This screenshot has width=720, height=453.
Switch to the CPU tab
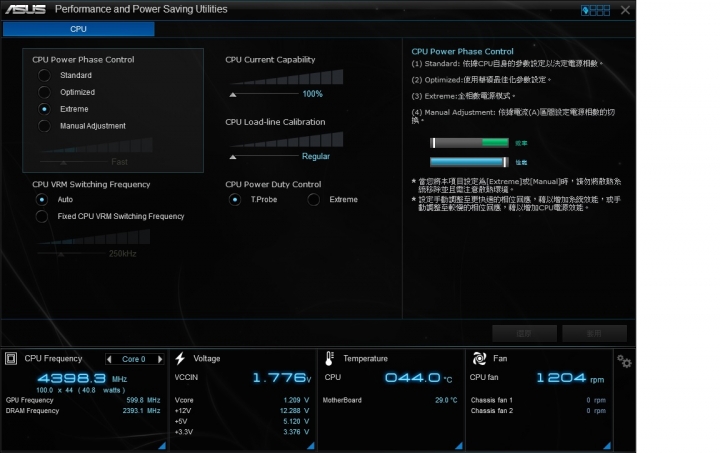click(x=79, y=29)
